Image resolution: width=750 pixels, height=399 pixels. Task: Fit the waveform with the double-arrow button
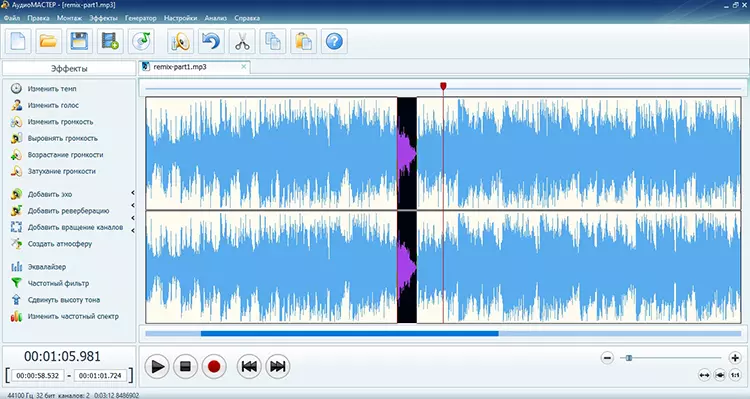[704, 375]
